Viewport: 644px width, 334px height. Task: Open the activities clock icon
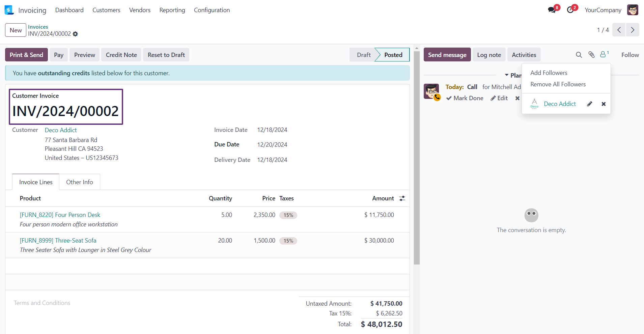pyautogui.click(x=570, y=10)
